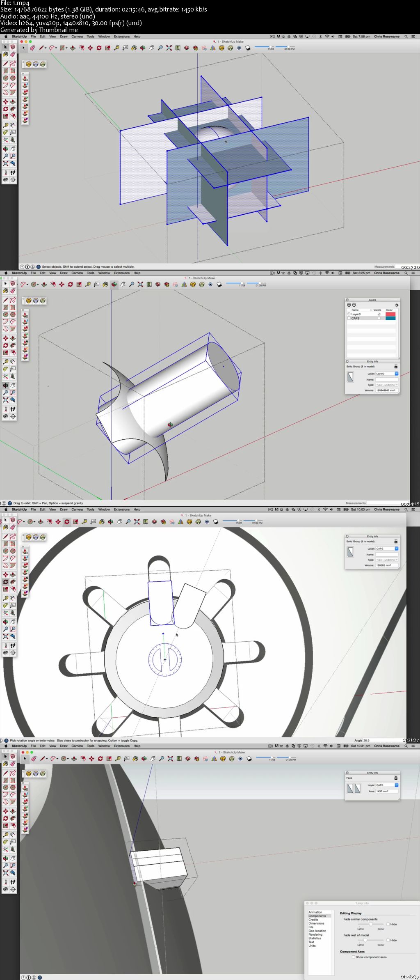Click Zoom Extents in topmost screenshot's horizontal toolbar
Screen dimensions: 420x980
click(x=169, y=48)
